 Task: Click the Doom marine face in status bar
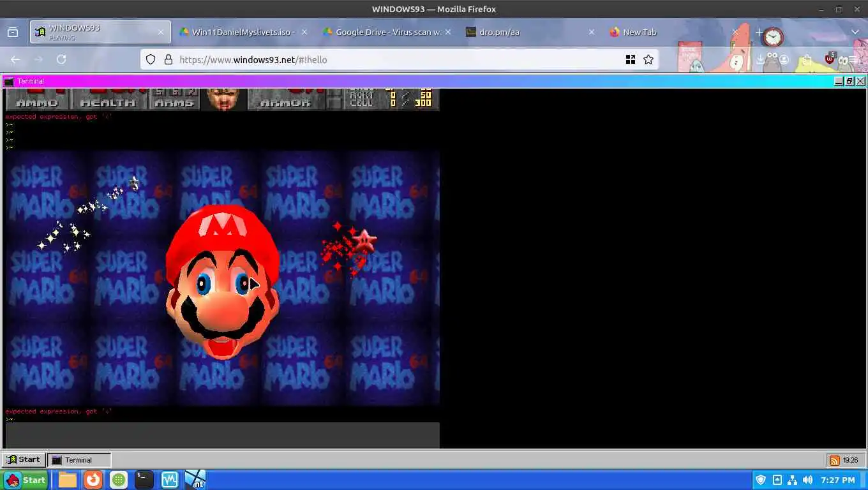[x=223, y=99]
